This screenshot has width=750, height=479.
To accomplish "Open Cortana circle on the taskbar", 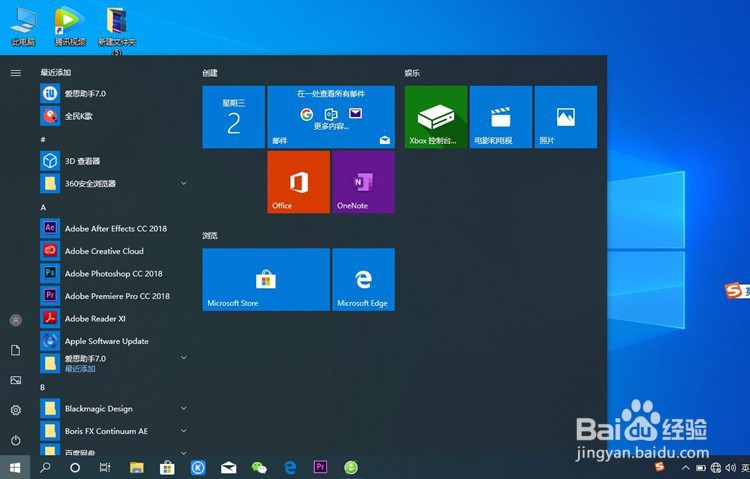I will tap(75, 468).
